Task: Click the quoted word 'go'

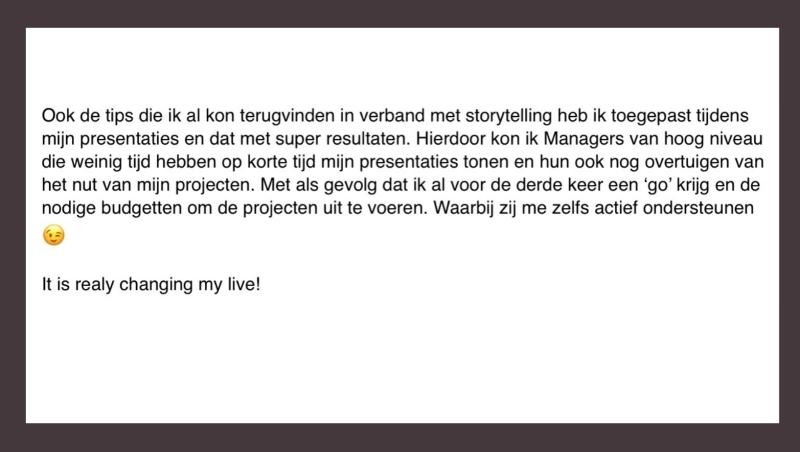Action: 657,186
